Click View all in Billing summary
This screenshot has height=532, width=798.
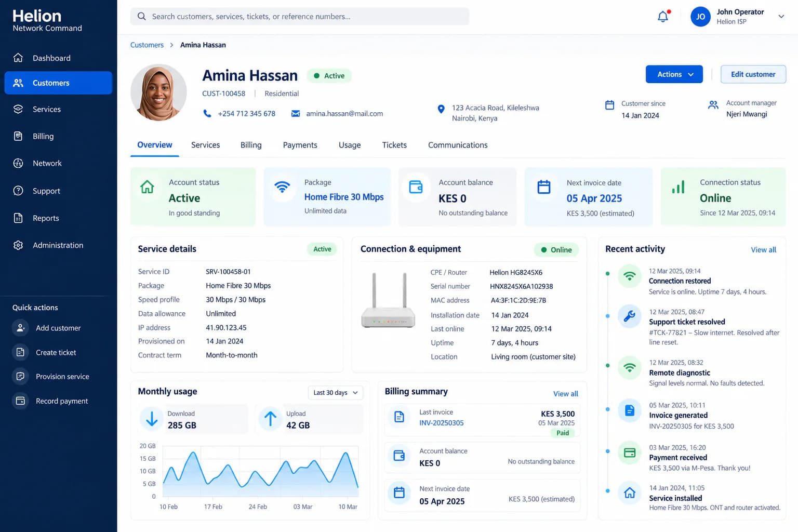pos(565,394)
